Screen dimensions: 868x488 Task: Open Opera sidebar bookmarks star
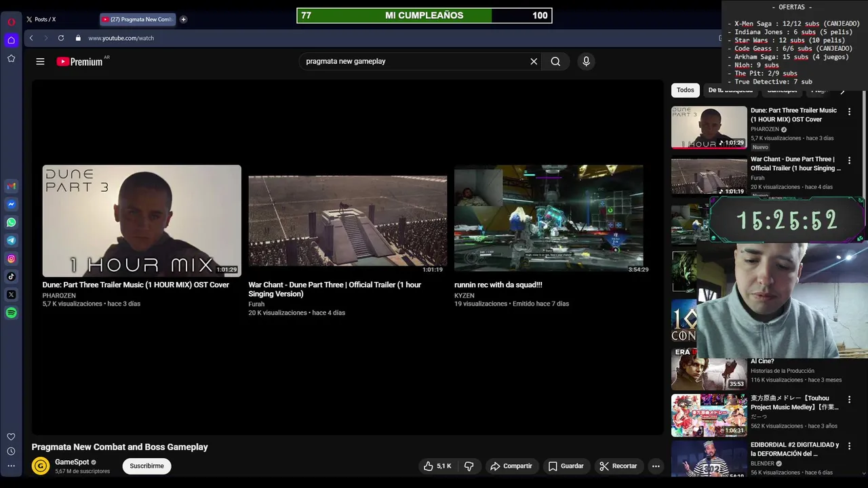point(12,58)
